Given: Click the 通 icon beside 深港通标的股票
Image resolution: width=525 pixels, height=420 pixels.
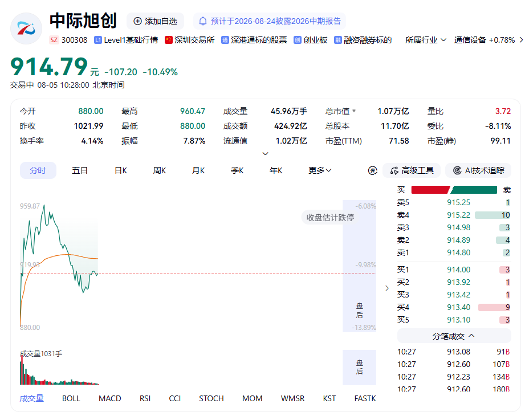Looking at the screenshot, I should [x=225, y=40].
